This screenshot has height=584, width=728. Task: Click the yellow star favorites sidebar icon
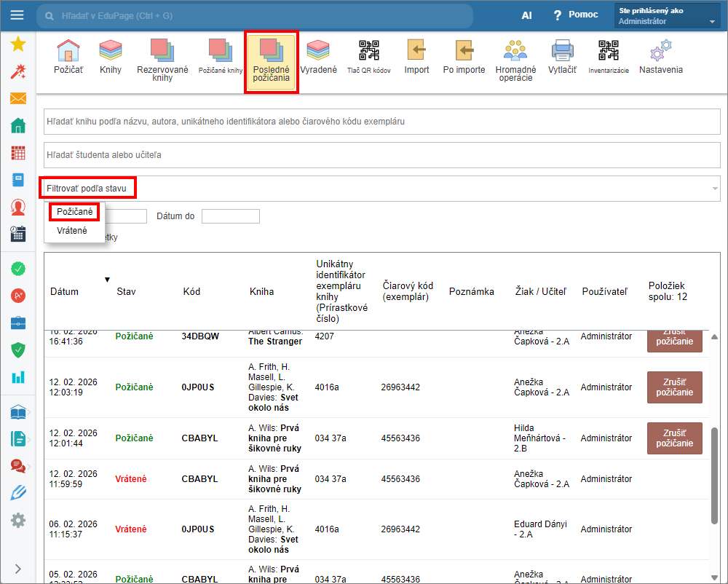click(18, 44)
